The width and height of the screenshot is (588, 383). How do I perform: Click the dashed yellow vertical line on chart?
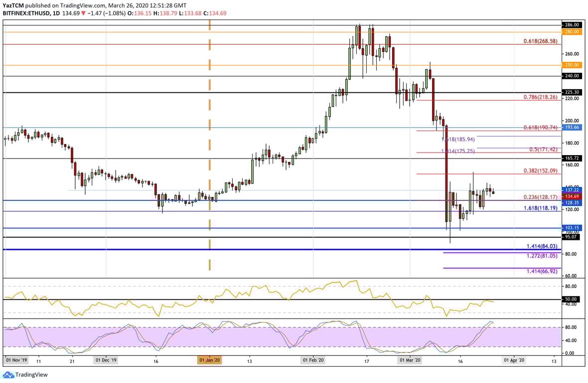click(x=209, y=150)
